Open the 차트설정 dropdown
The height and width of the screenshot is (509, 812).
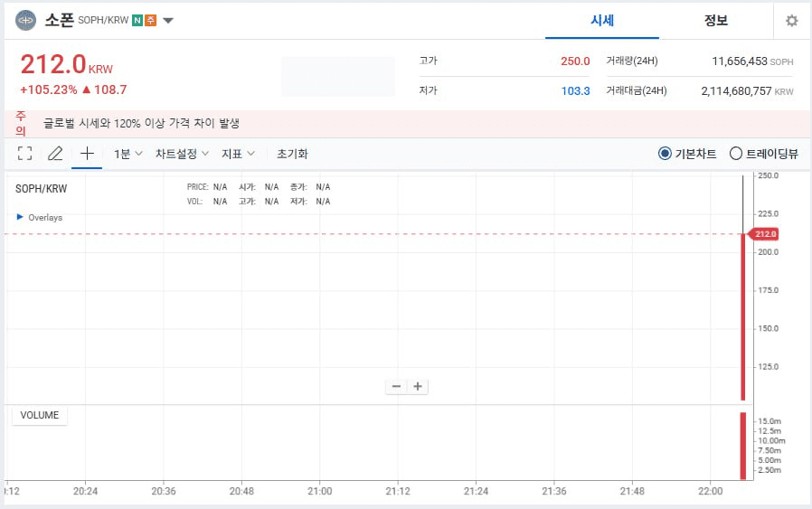click(x=182, y=154)
